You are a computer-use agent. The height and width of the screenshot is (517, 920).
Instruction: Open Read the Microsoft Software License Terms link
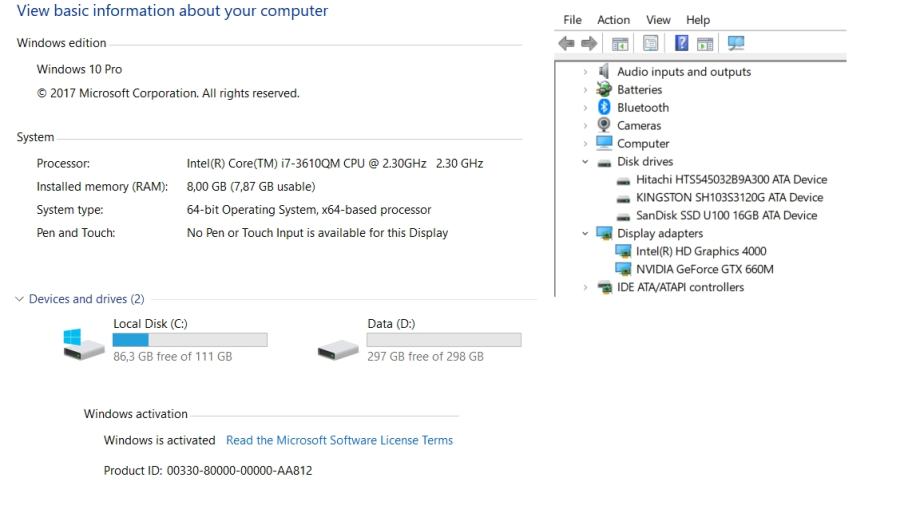coord(339,440)
